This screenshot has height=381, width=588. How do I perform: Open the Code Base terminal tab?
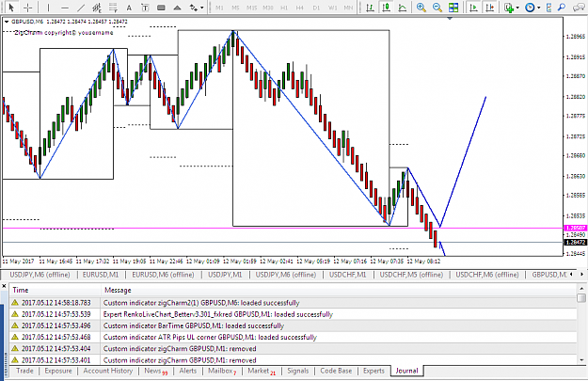tap(336, 371)
